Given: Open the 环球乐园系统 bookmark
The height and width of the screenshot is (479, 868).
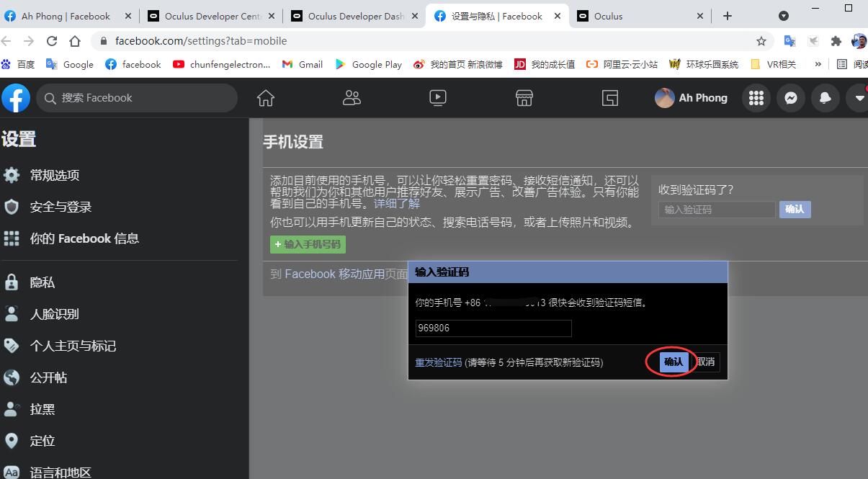Looking at the screenshot, I should pos(704,64).
